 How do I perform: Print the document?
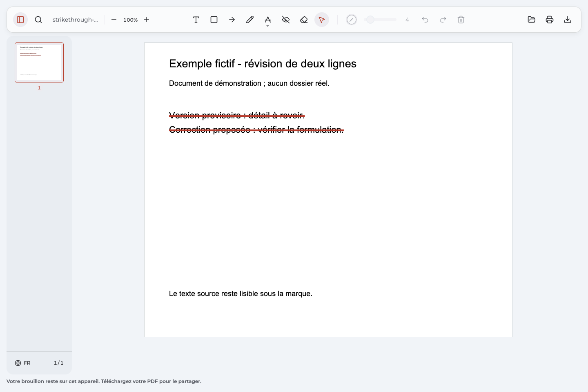tap(550, 20)
